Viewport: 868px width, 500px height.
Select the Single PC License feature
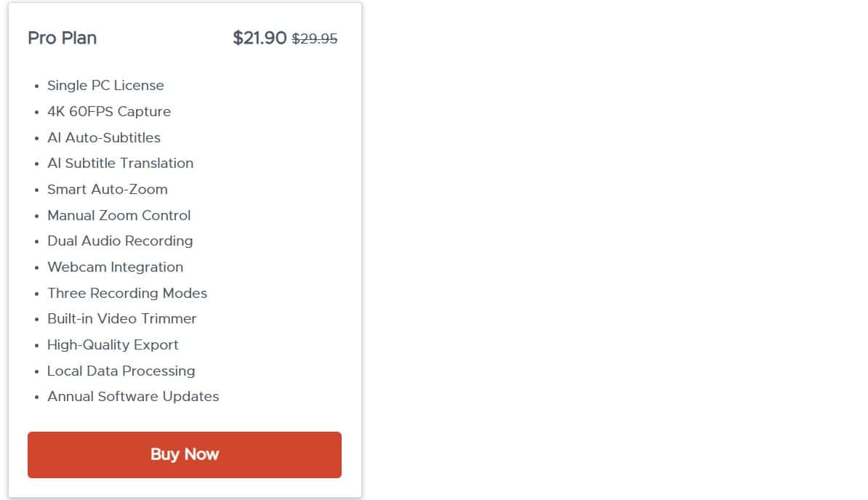tap(105, 85)
